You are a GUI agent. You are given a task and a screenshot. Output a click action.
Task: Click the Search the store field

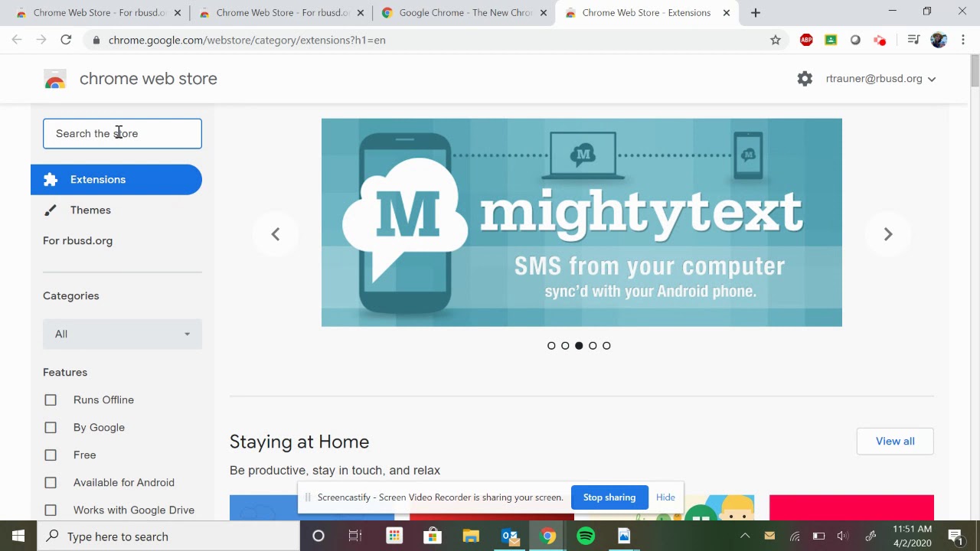coord(122,133)
